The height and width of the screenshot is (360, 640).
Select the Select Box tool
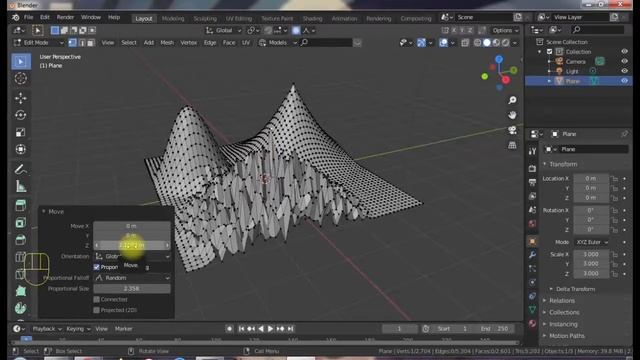20,62
